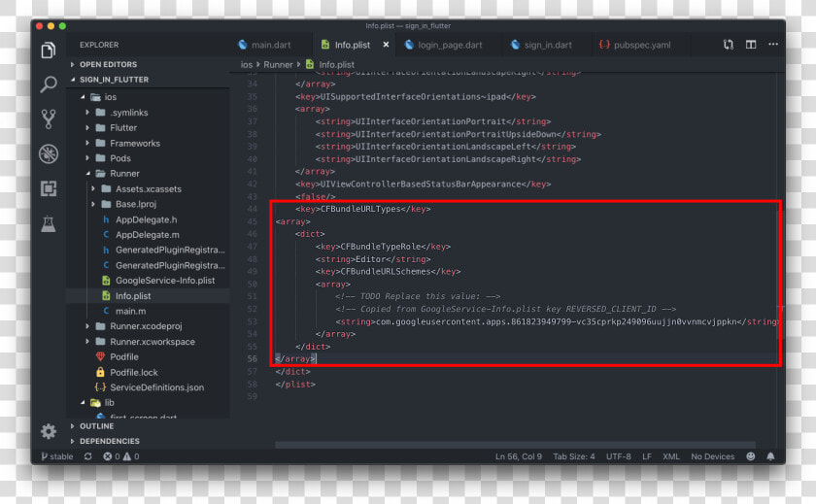Change XML language mode
The height and width of the screenshot is (504, 816).
pos(671,456)
